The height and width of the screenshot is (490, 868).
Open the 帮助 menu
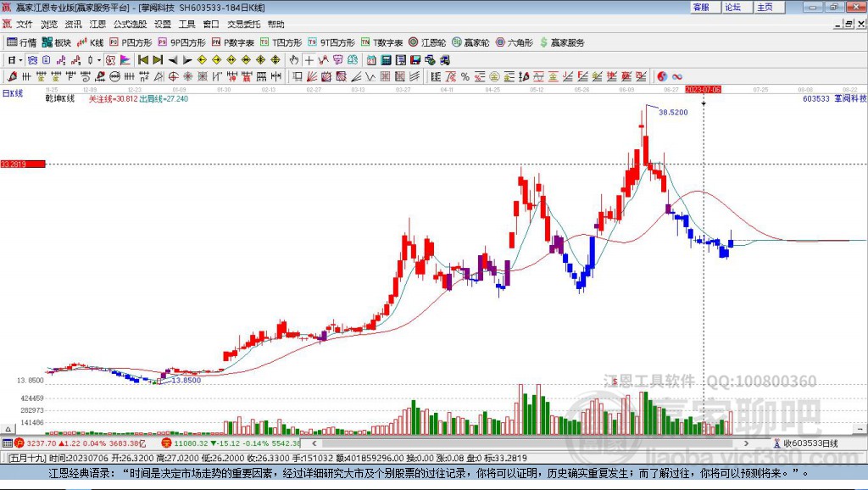275,24
